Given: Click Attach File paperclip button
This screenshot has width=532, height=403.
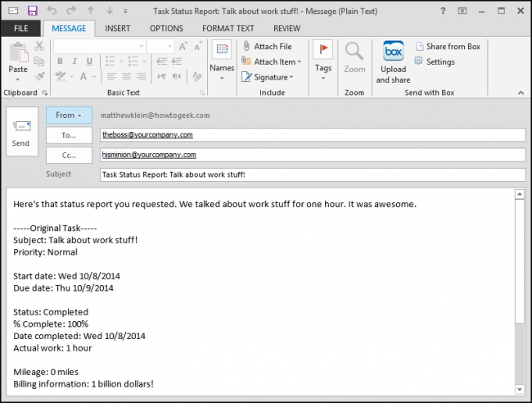Looking at the screenshot, I should (267, 46).
